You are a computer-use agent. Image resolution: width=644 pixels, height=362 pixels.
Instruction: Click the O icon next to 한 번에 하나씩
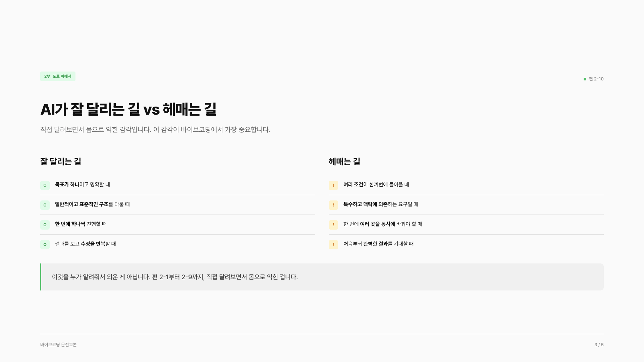point(45,225)
